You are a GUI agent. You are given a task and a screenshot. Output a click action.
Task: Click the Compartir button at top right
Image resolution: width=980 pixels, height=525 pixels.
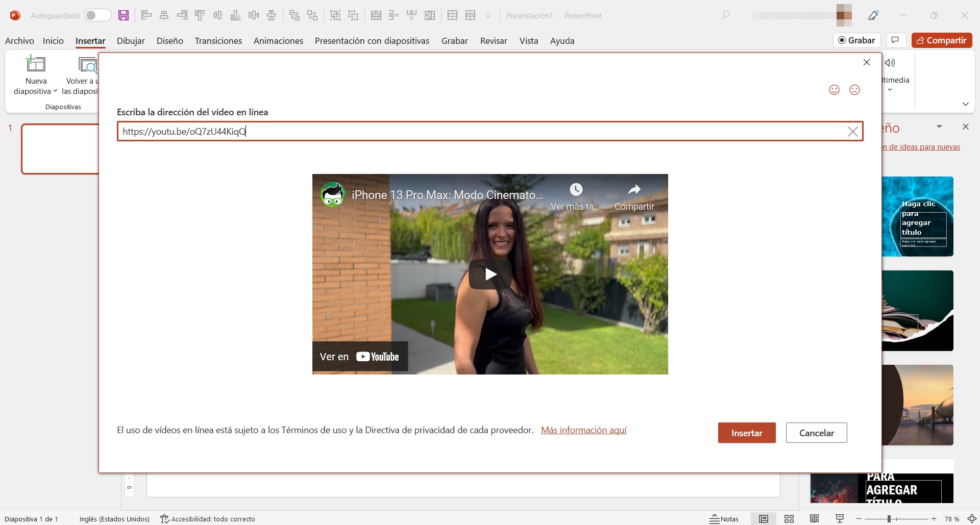pos(942,40)
